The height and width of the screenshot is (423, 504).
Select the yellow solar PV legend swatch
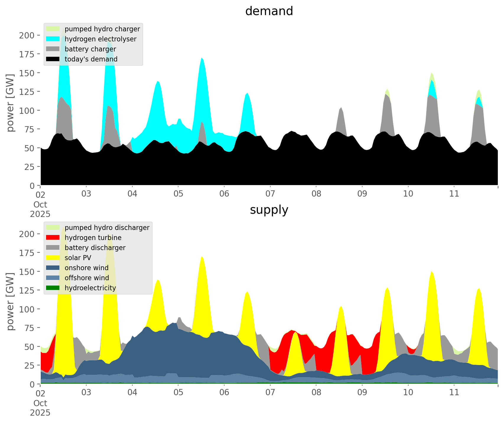[53, 258]
